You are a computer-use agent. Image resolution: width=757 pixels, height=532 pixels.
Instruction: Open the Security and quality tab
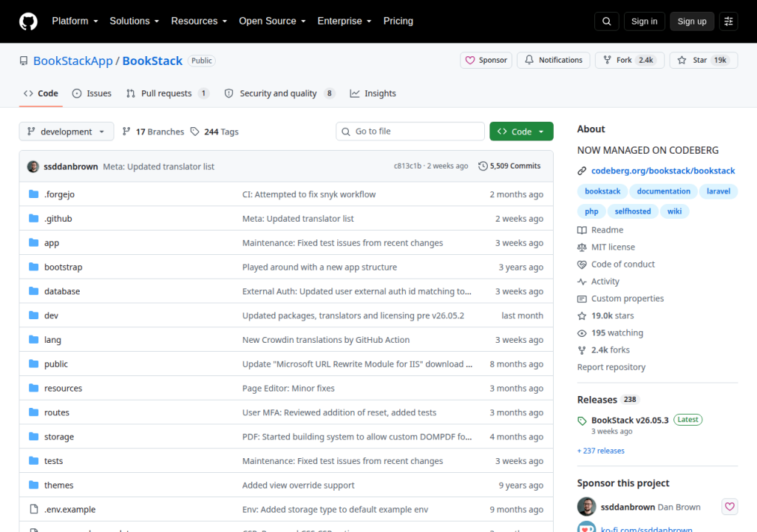click(x=279, y=94)
